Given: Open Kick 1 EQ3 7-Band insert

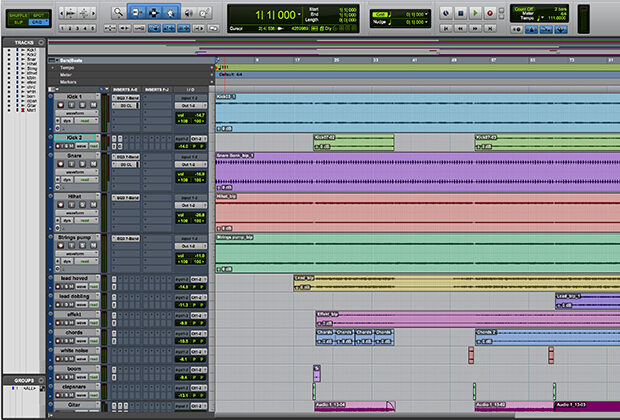Looking at the screenshot, I should coord(126,98).
